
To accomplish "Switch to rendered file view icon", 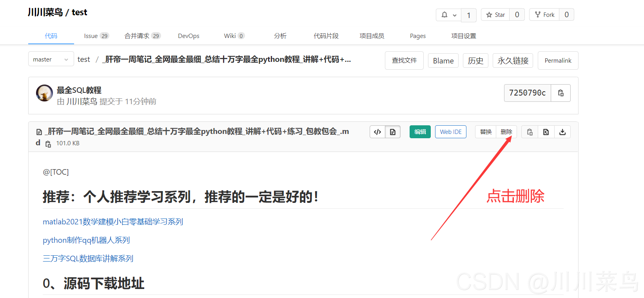I will click(393, 132).
